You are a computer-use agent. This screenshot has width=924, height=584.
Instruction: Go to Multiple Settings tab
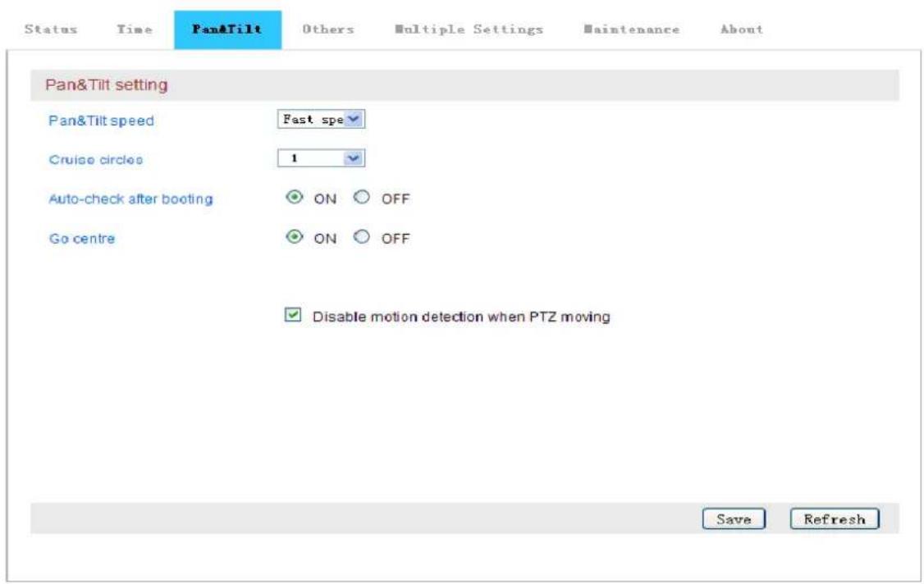pyautogui.click(x=469, y=29)
